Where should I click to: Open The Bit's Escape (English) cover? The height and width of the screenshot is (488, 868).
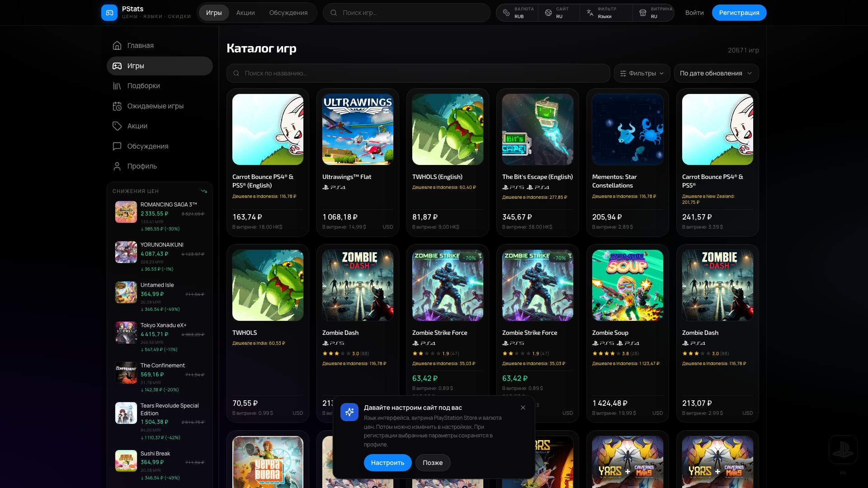coord(538,129)
